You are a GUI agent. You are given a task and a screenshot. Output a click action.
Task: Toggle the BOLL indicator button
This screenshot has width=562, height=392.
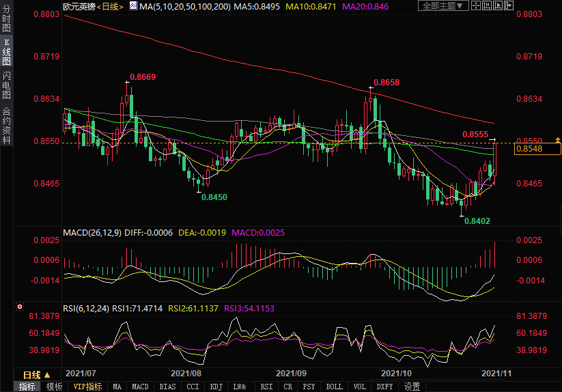click(335, 387)
